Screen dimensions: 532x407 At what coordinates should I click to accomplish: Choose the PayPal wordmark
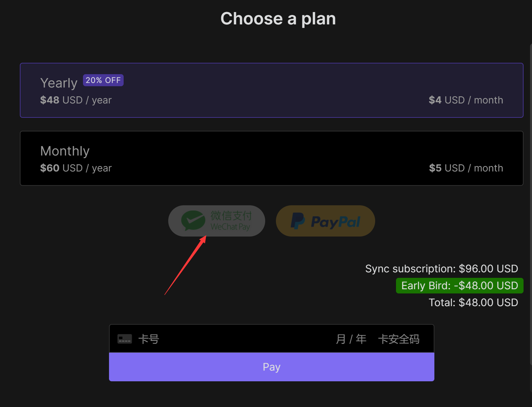336,222
